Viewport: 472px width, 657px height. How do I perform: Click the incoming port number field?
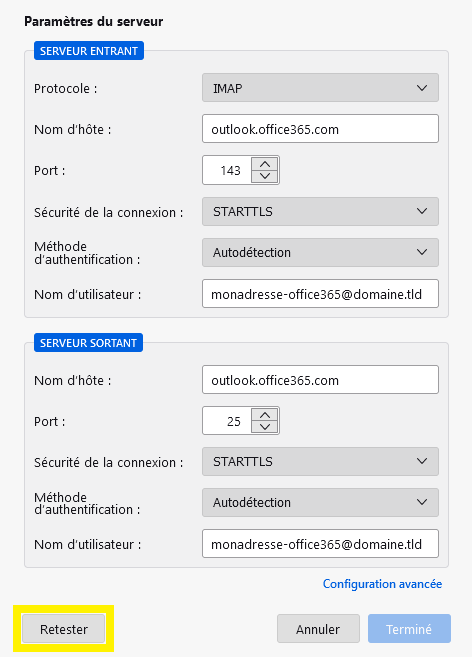tap(227, 170)
